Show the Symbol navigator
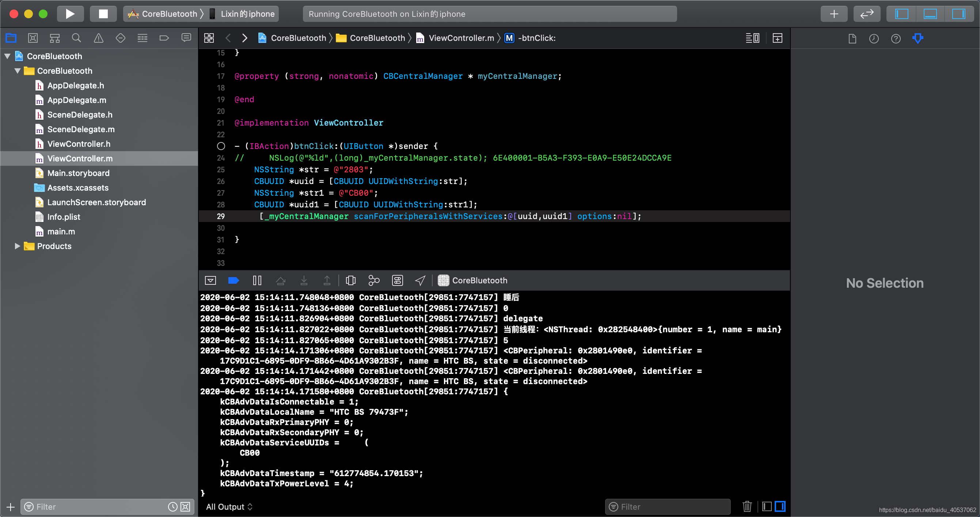Image resolution: width=980 pixels, height=517 pixels. tap(55, 38)
